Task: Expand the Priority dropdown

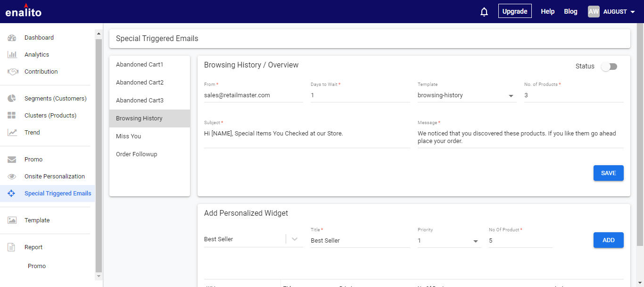Action: [x=449, y=241]
